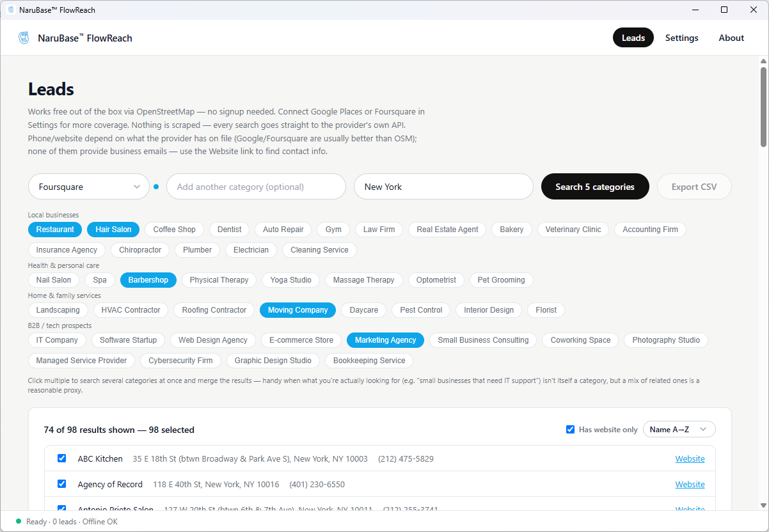This screenshot has width=769, height=532.
Task: Open ABC Kitchen Website link
Action: tap(690, 458)
